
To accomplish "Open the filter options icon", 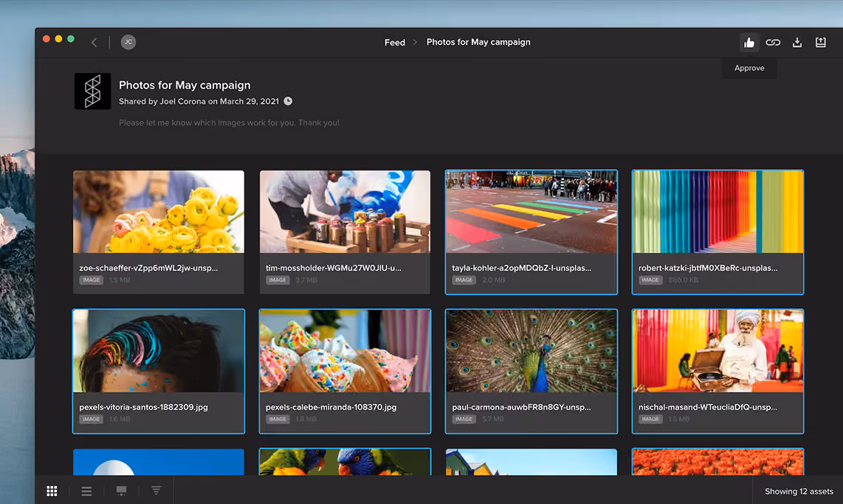I will click(x=156, y=491).
